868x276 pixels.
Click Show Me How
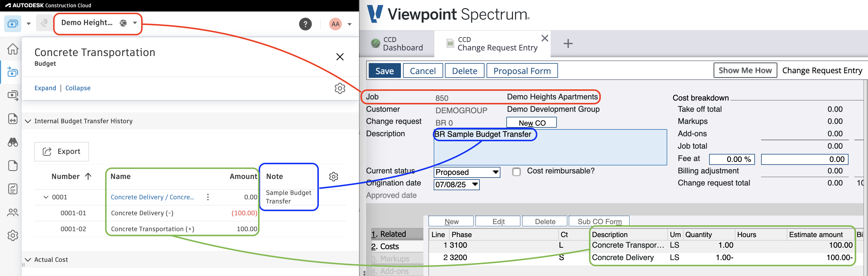pyautogui.click(x=745, y=70)
